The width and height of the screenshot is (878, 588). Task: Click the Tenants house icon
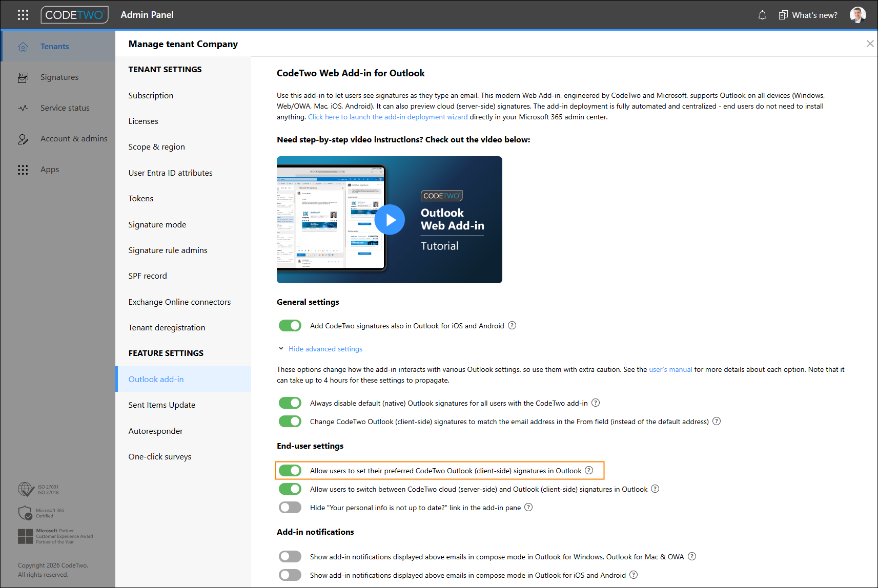(23, 47)
